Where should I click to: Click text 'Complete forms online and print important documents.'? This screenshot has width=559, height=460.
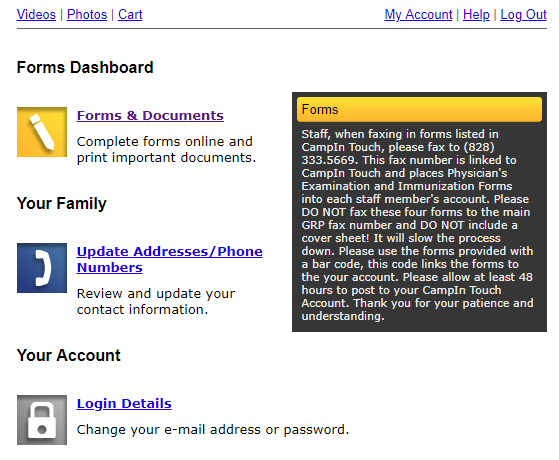click(166, 149)
